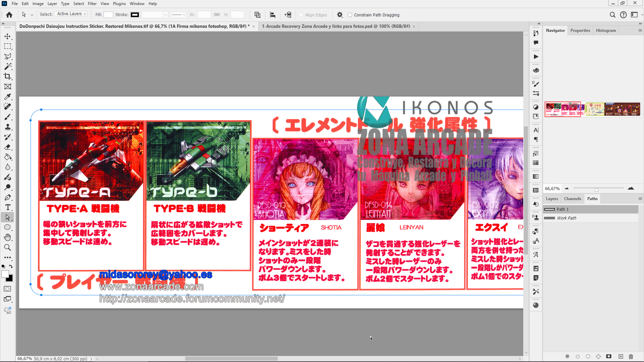
Task: Toggle link width and height
Action: pyautogui.click(x=217, y=15)
